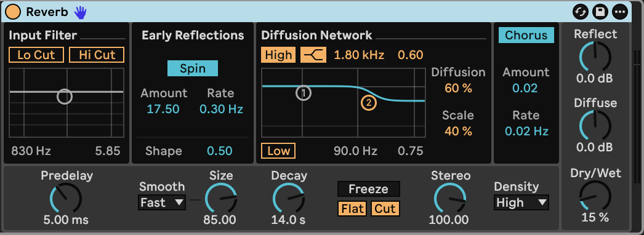Disable the Lo Cut input filter
This screenshot has height=235, width=644.
coord(36,55)
